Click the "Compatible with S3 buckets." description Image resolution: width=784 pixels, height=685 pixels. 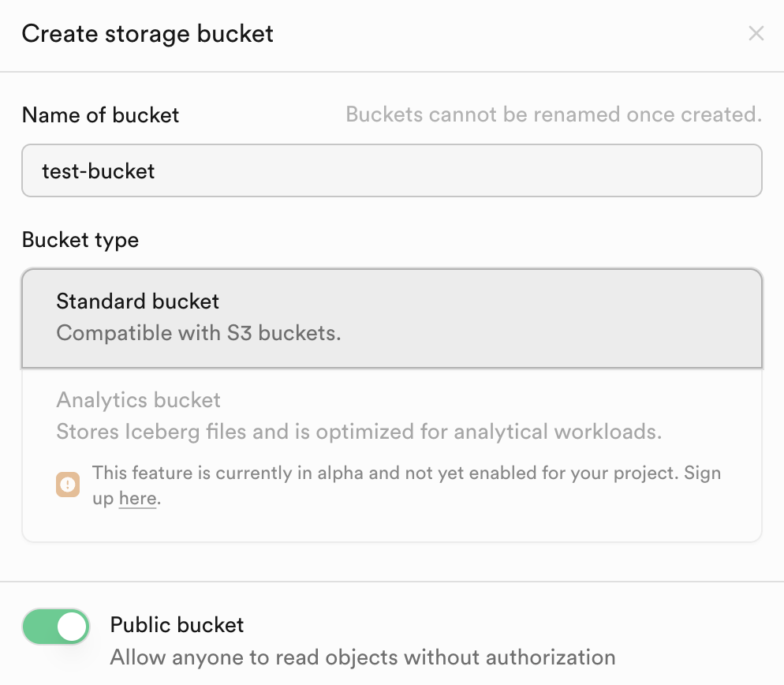(x=199, y=333)
